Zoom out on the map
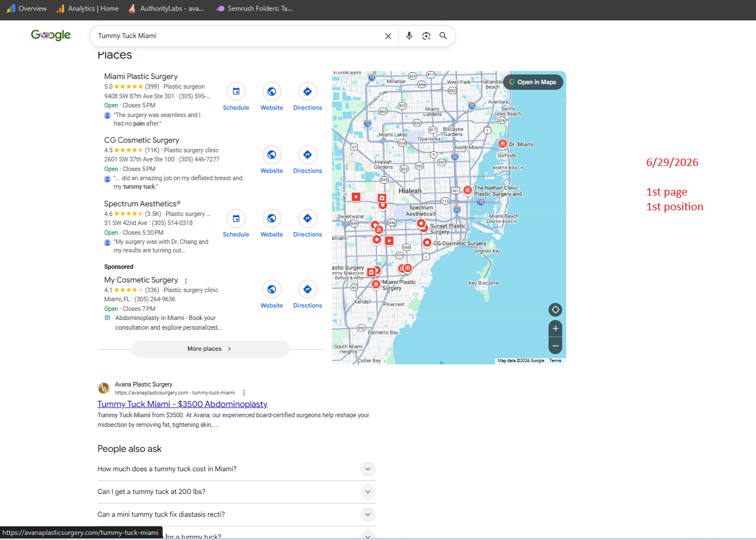 pos(555,345)
